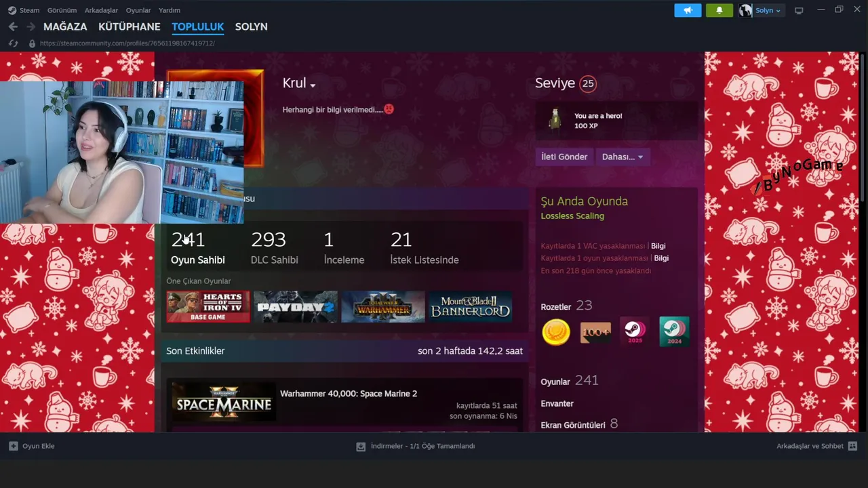Click the İndirmeler download status text

[x=422, y=446]
